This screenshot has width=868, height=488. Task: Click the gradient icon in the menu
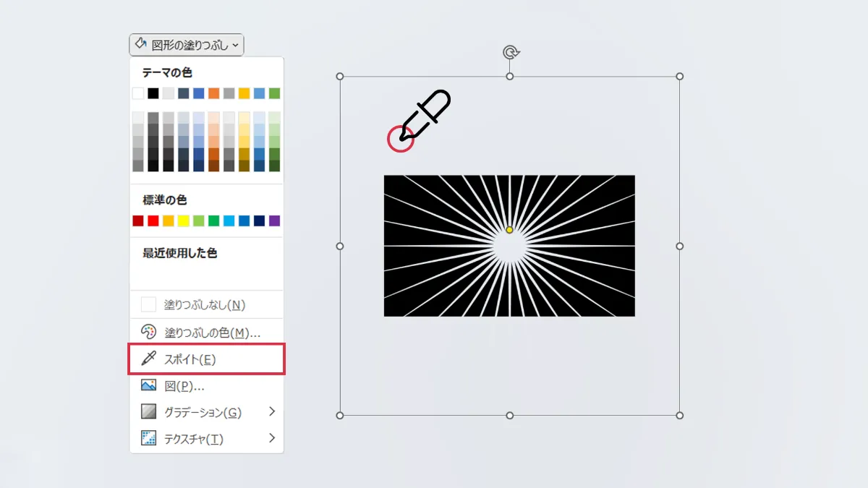[x=148, y=412]
